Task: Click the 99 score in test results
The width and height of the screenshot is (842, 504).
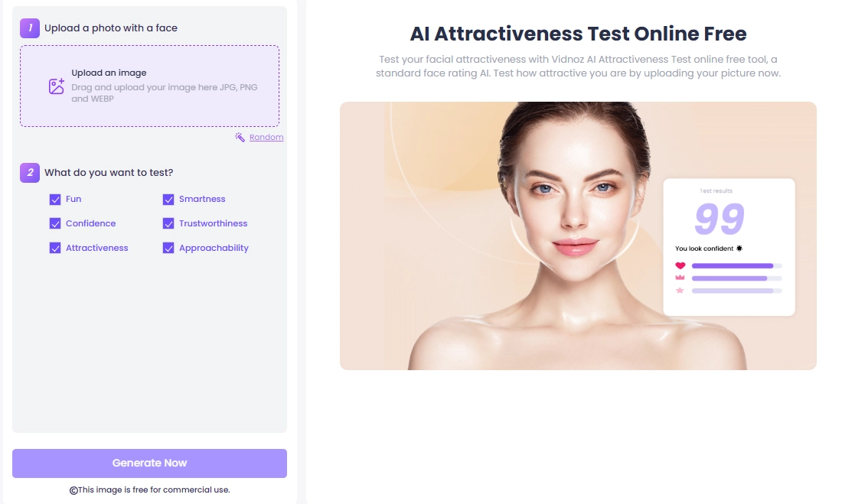Action: pyautogui.click(x=720, y=219)
